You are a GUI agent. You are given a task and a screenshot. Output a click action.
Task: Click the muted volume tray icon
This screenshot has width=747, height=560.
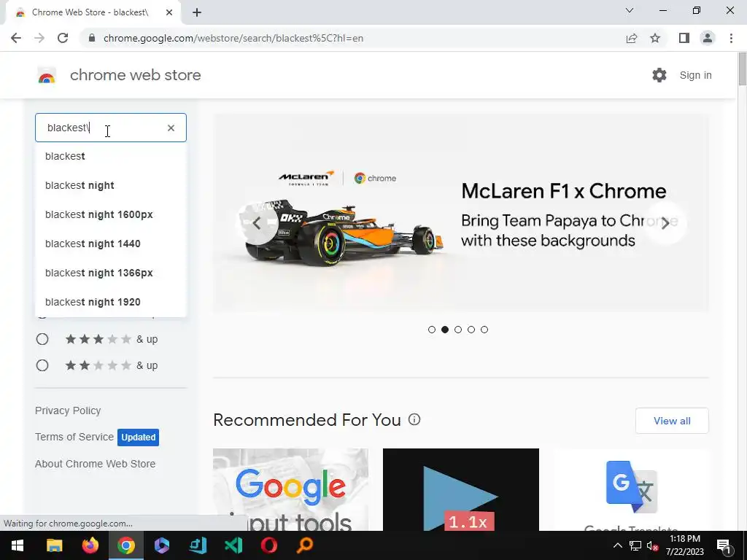coord(652,545)
